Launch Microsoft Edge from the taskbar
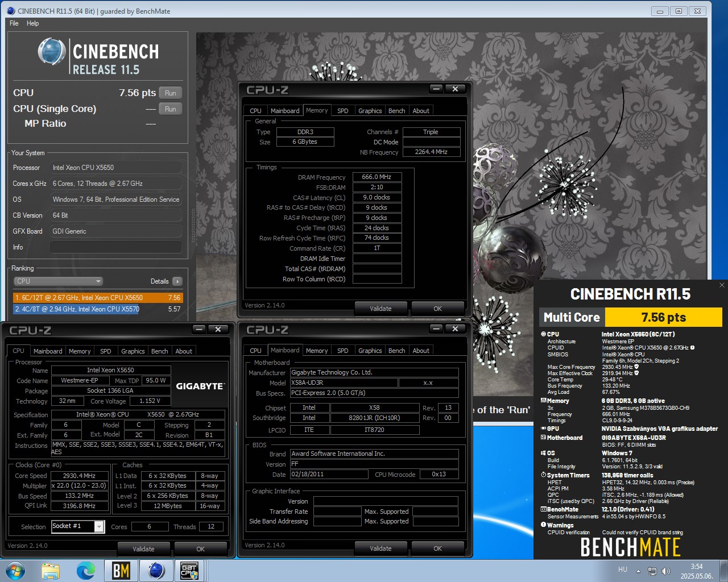Image resolution: width=728 pixels, height=582 pixels. 86,571
